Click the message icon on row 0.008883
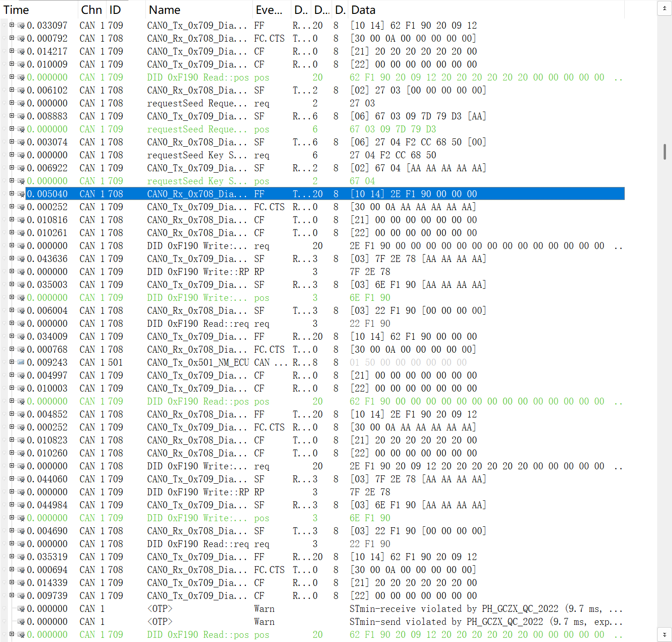The image size is (672, 642). [x=21, y=116]
